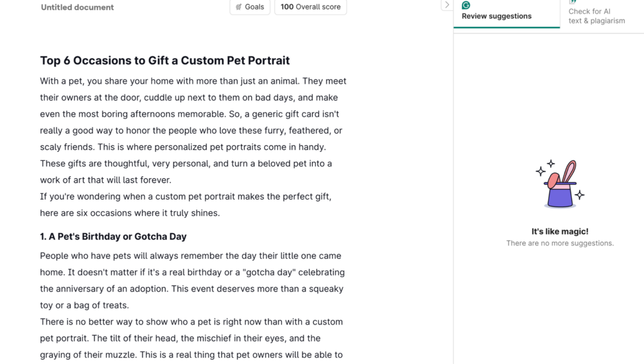Click the "A Pet's Birthday or Gotcha Day" subheading

[x=113, y=237]
